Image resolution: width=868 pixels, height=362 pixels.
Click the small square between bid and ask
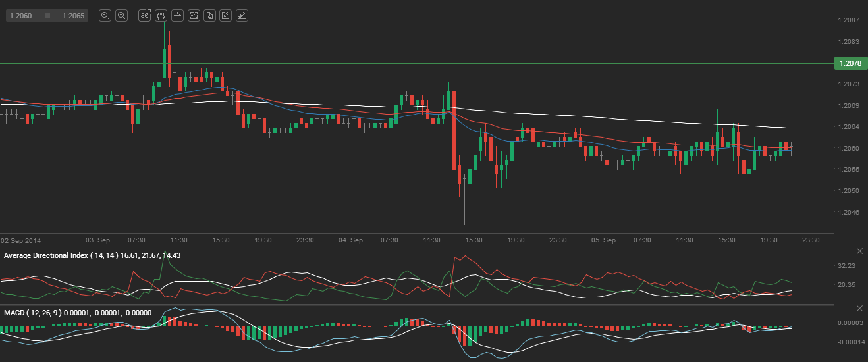[x=47, y=15]
